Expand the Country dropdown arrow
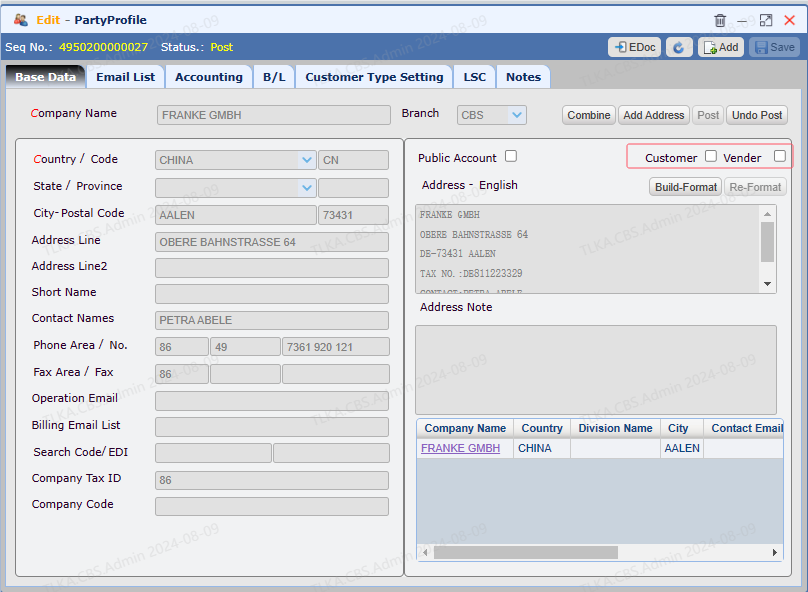This screenshot has width=808, height=592. 307,160
